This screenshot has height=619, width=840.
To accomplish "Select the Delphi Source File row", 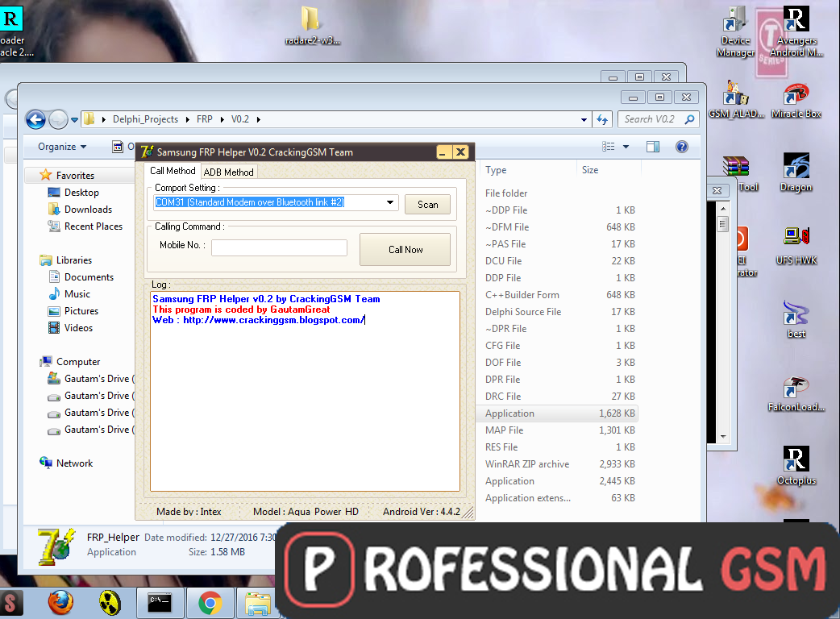I will point(557,312).
